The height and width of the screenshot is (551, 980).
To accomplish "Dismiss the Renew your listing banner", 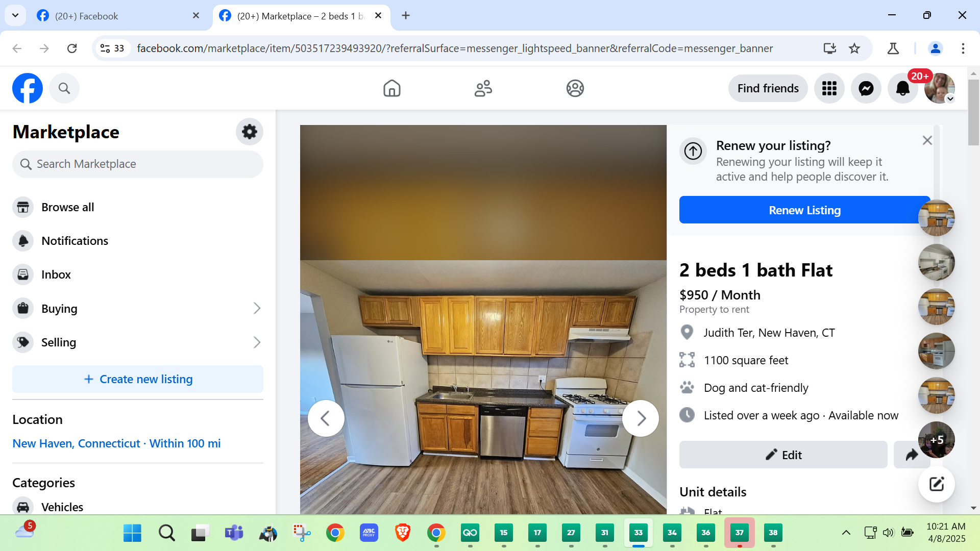I will tap(927, 140).
